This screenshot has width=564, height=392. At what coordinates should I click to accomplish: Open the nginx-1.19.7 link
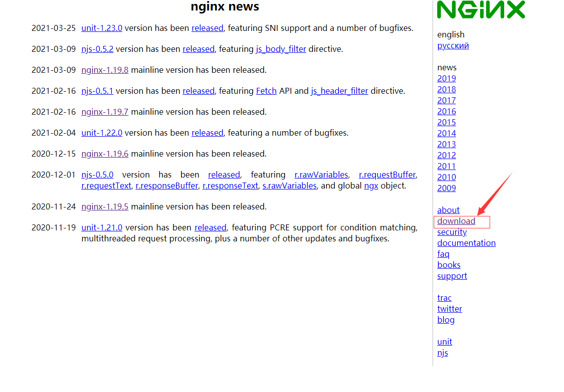pos(105,112)
